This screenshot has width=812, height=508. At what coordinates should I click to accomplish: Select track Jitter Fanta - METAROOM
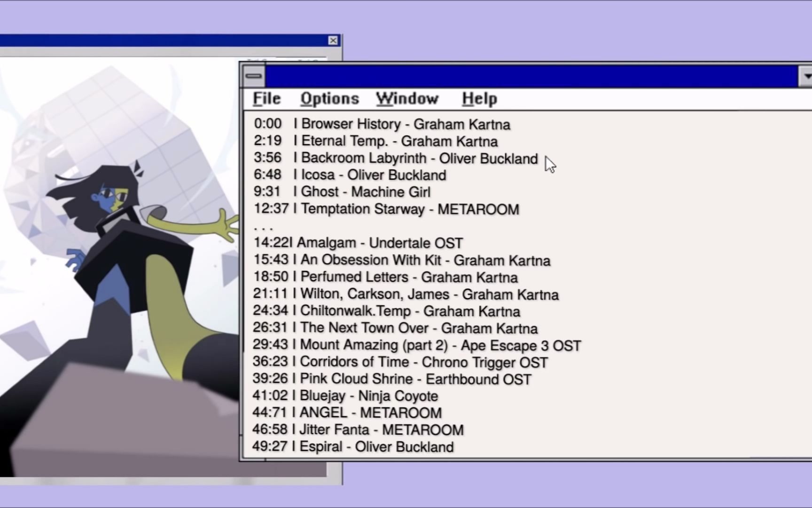pyautogui.click(x=358, y=430)
